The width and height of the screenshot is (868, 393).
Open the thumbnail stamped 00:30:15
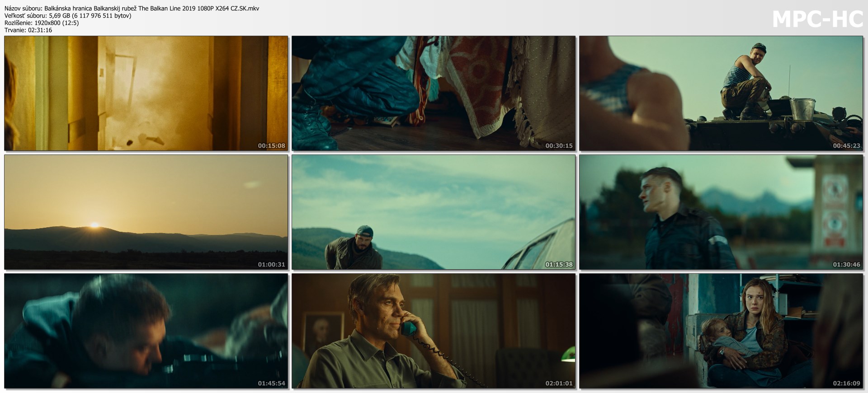[434, 94]
